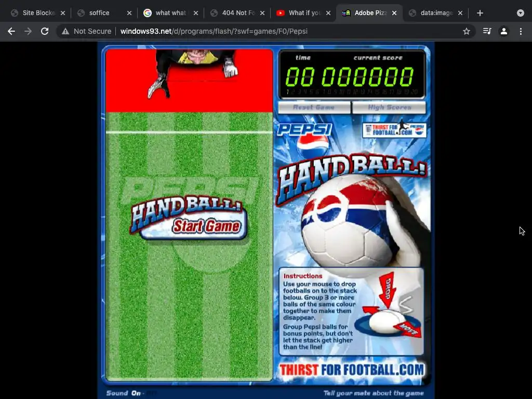The width and height of the screenshot is (532, 399).
Task: Click 'Tell your mate about the game'
Action: (373, 393)
